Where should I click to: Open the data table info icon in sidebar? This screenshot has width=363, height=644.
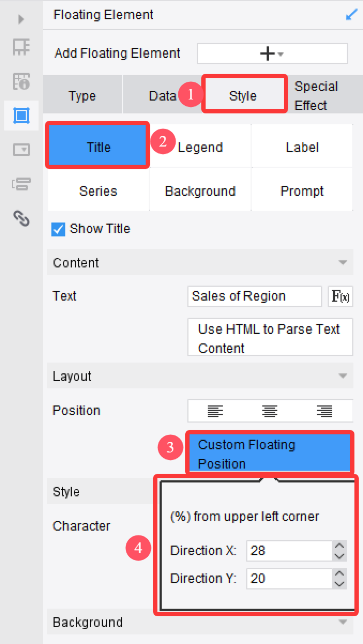pos(21,81)
